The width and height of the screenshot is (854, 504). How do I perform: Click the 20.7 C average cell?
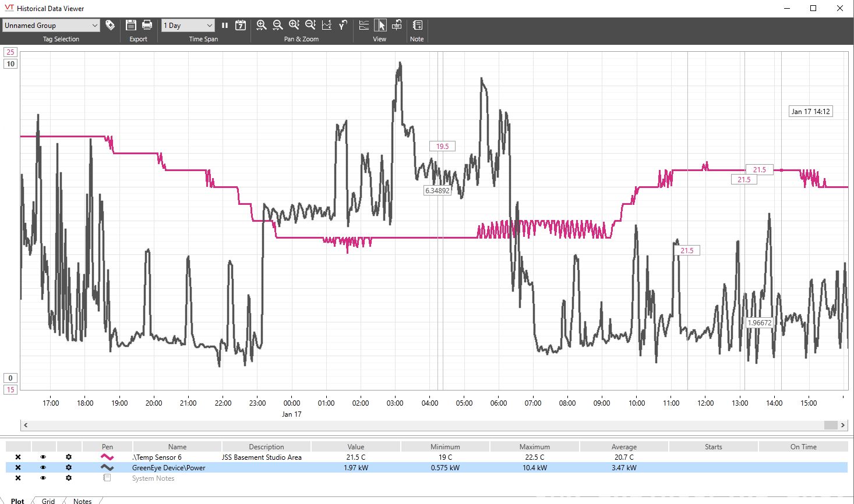[624, 457]
